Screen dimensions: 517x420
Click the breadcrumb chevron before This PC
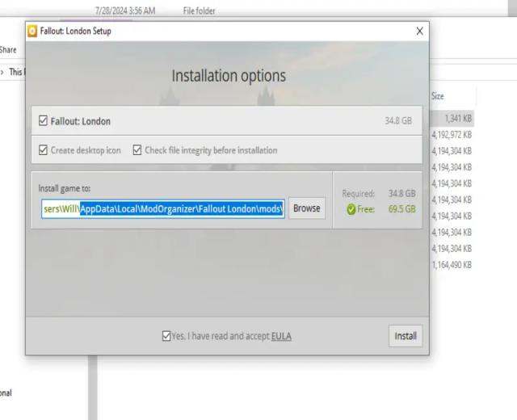coord(2,72)
